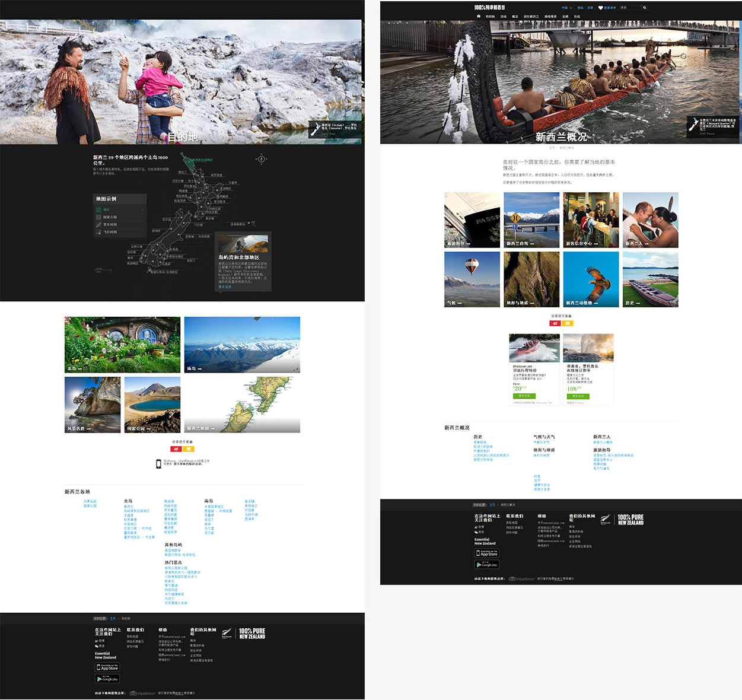Expand the 地区 legend item arrow
The height and width of the screenshot is (700, 742).
click(x=142, y=209)
